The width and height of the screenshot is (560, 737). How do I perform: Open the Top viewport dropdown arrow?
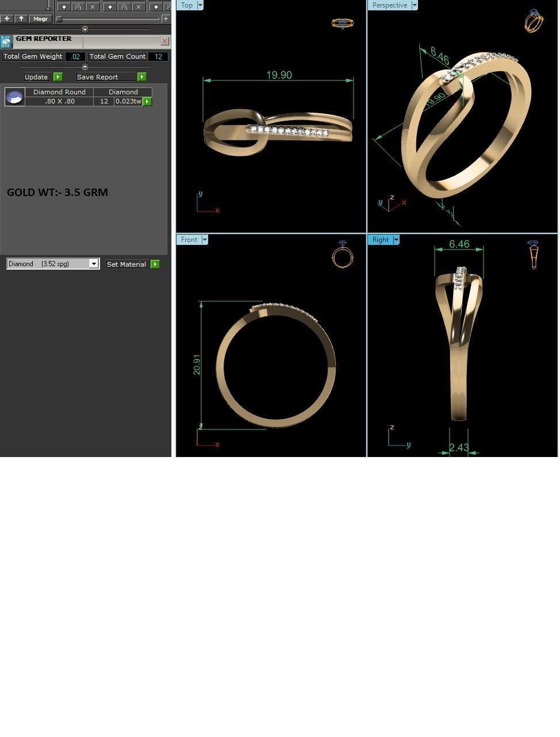(x=200, y=5)
